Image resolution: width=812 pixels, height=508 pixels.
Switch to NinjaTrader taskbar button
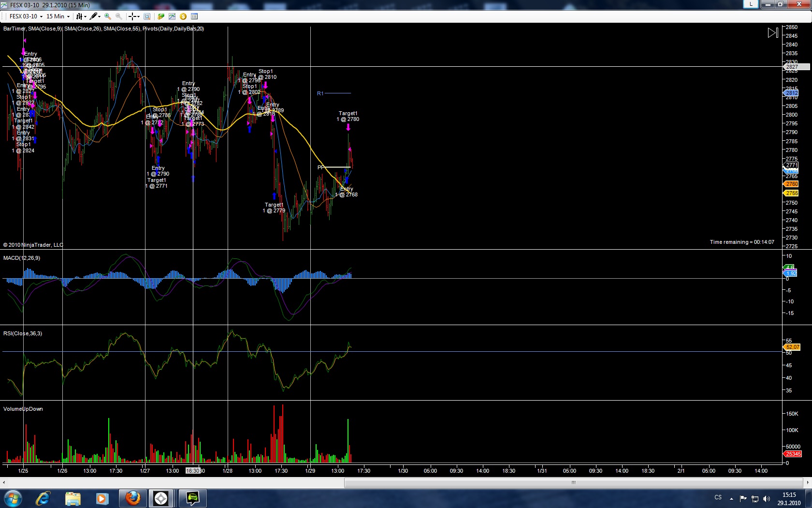161,498
